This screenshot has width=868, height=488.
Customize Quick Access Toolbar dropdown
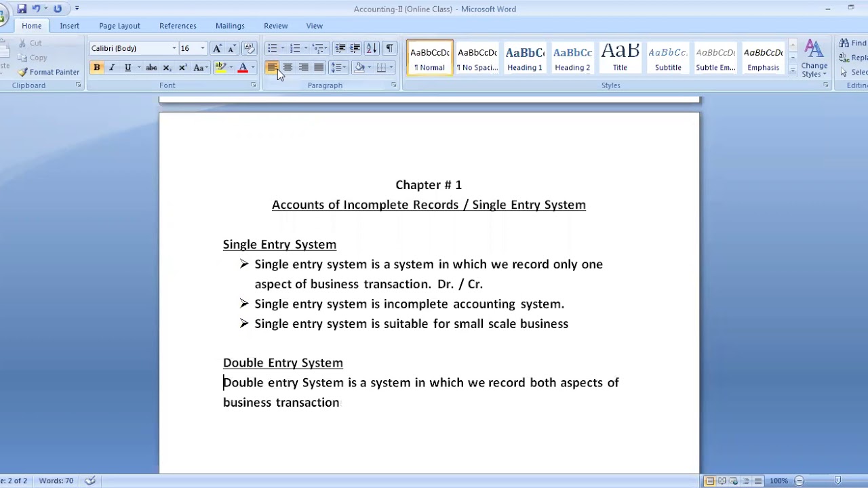[x=77, y=9]
